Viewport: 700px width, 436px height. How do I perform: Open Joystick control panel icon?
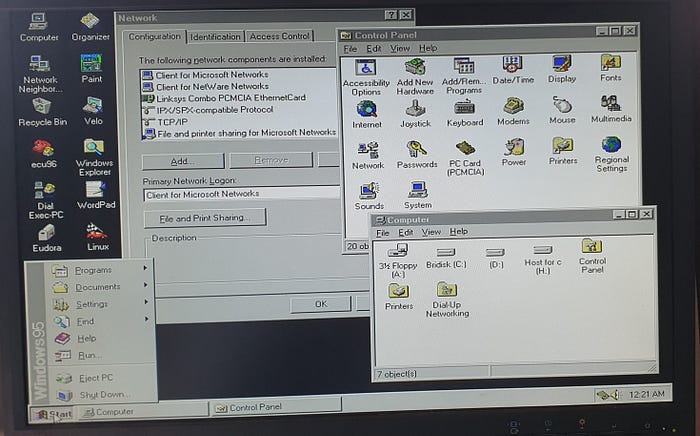415,114
